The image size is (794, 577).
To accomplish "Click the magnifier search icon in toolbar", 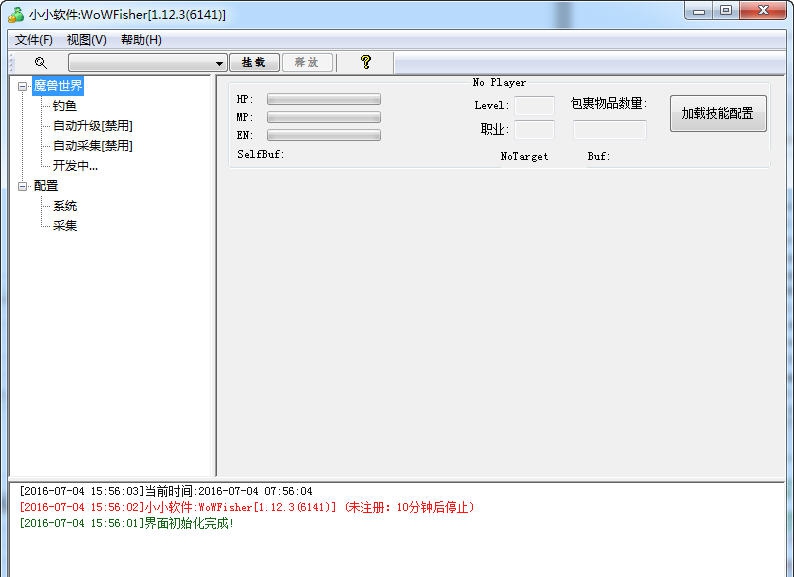I will pos(41,63).
